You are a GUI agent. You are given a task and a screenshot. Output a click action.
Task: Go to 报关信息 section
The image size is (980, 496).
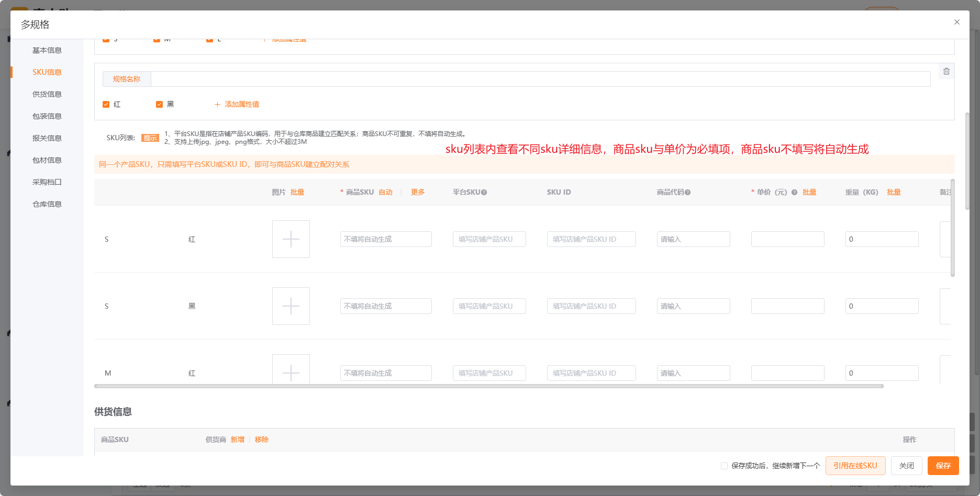(x=47, y=138)
